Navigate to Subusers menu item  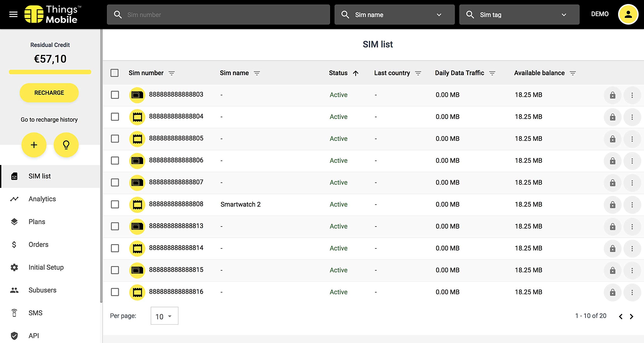[42, 290]
